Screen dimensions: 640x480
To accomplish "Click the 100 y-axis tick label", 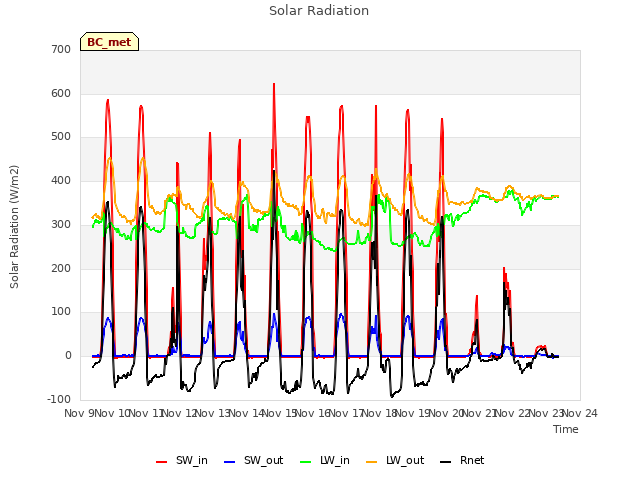I will click(x=61, y=312).
